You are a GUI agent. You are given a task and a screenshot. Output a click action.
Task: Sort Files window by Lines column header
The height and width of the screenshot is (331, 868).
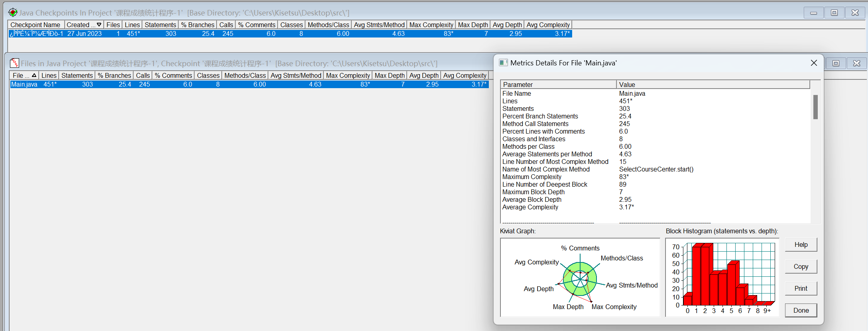[x=49, y=75]
